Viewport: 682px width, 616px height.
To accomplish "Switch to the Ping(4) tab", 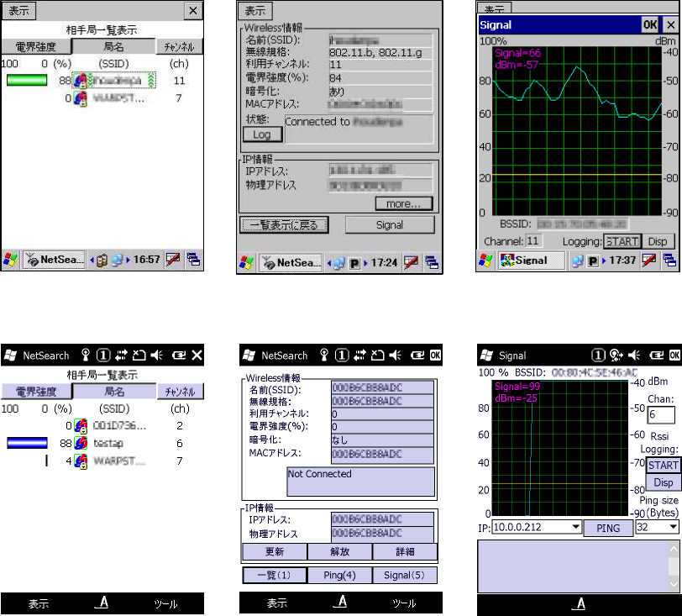I will click(339, 575).
